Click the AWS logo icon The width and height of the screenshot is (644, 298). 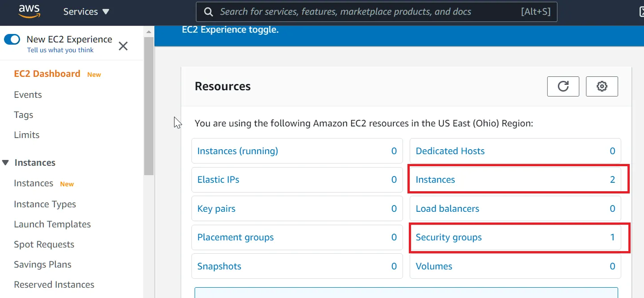click(29, 12)
